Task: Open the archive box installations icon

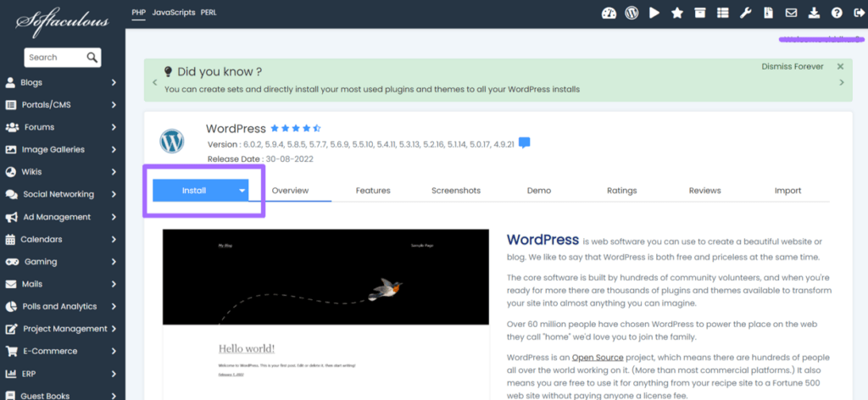Action: coord(700,14)
